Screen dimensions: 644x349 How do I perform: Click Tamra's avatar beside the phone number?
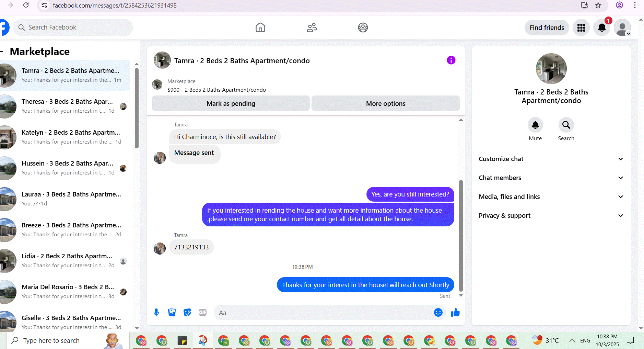coord(160,248)
